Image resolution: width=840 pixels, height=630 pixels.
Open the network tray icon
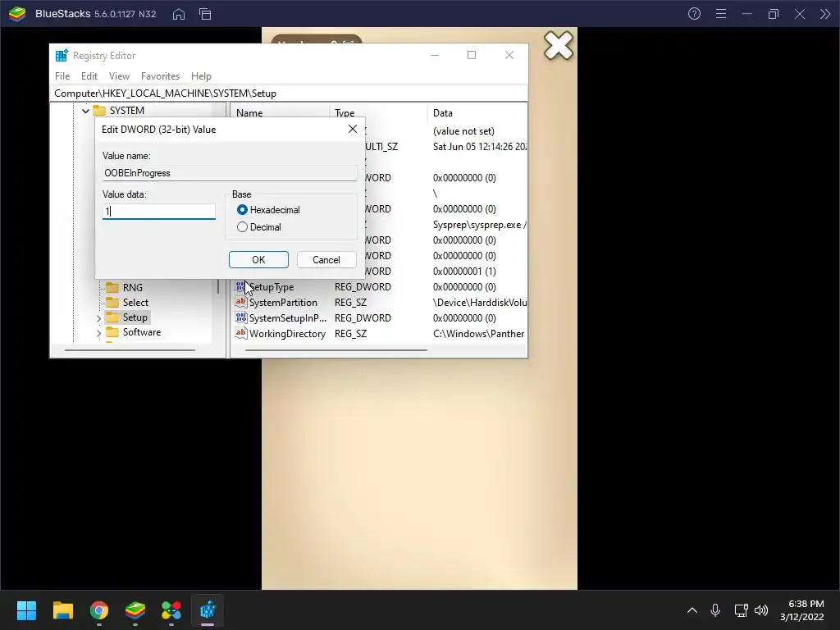741,610
